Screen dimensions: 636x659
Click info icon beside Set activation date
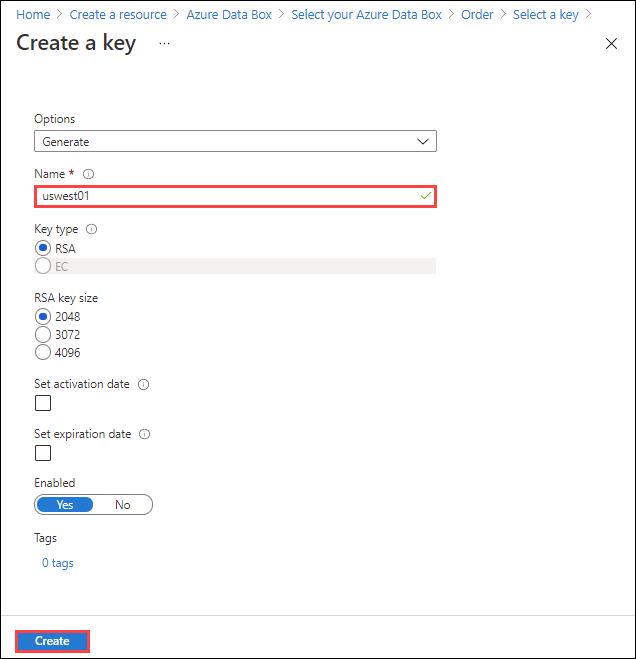click(143, 385)
